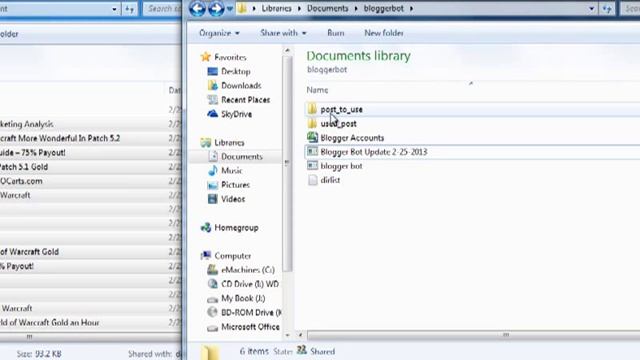
Task: Click the Pictures library icon
Action: point(212,185)
